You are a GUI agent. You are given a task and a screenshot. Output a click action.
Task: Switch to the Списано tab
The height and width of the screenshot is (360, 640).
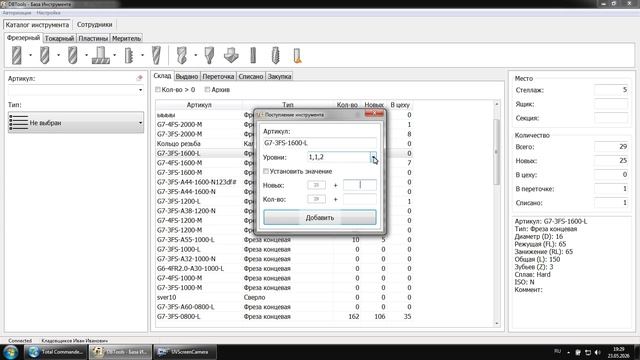click(251, 76)
